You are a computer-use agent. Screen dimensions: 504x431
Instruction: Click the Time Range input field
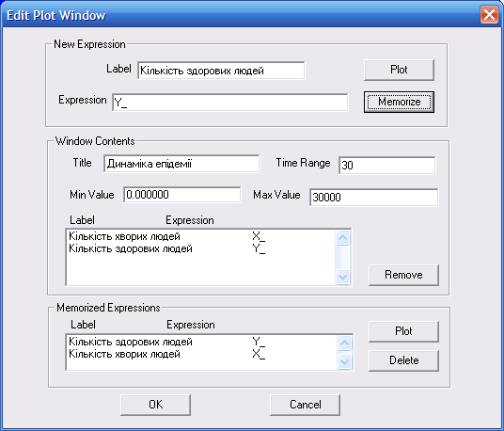[387, 166]
